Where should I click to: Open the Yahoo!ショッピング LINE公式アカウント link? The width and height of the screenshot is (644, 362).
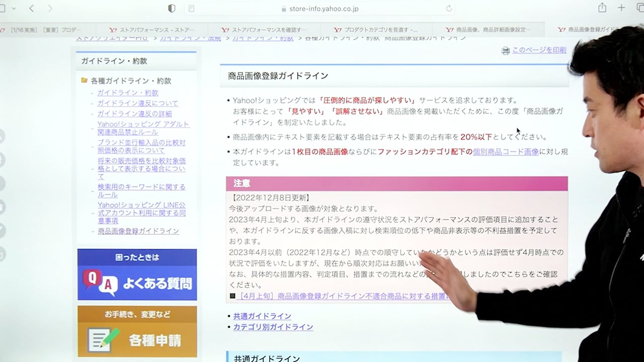141,213
